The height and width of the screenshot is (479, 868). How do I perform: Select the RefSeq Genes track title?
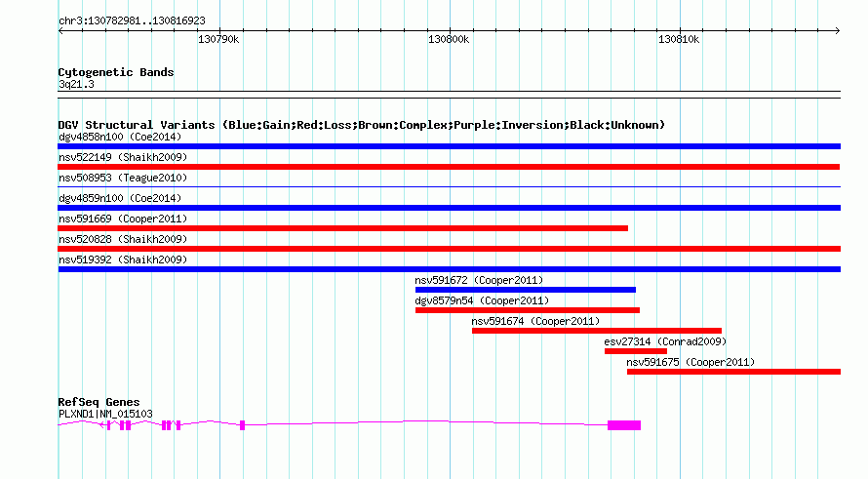tap(99, 402)
